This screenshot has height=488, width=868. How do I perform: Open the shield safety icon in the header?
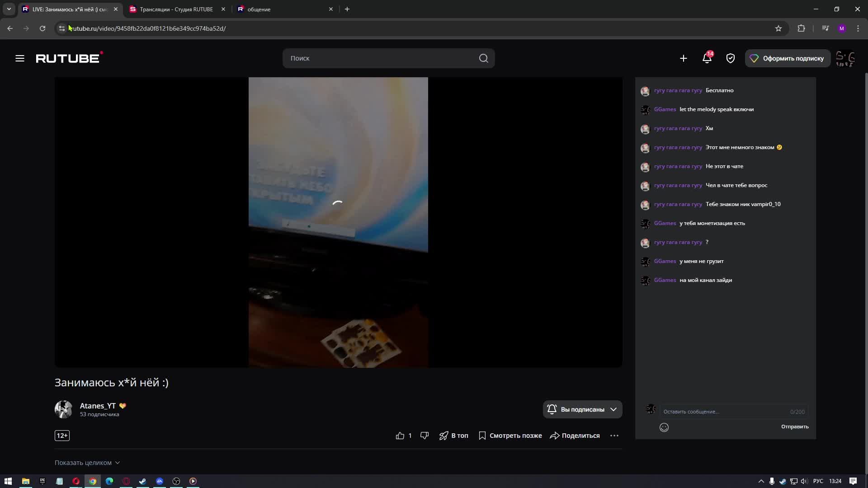[730, 58]
